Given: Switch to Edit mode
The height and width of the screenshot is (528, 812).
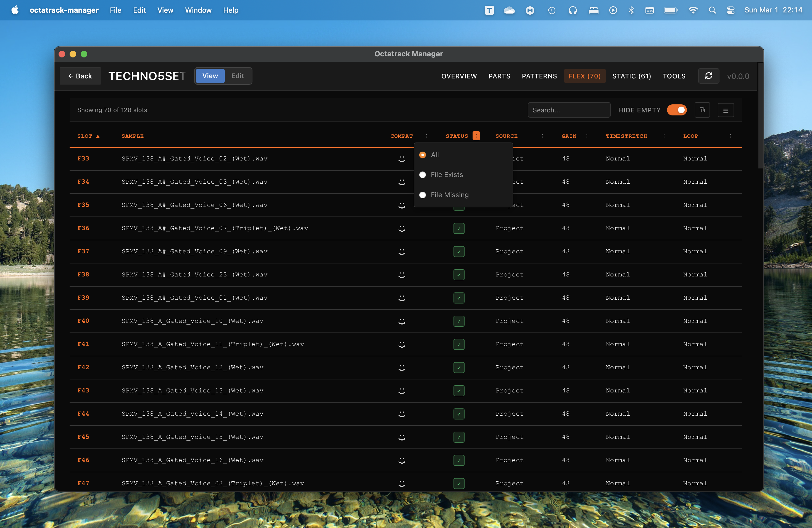Looking at the screenshot, I should [238, 76].
